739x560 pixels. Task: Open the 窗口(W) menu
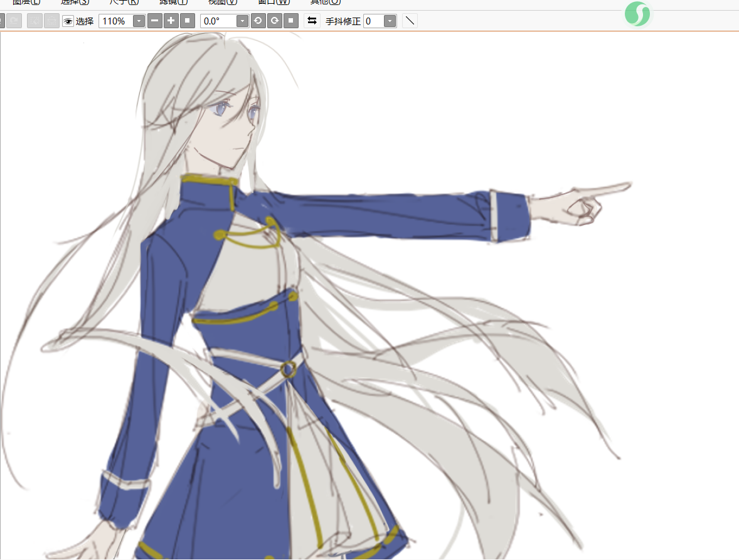pyautogui.click(x=274, y=3)
